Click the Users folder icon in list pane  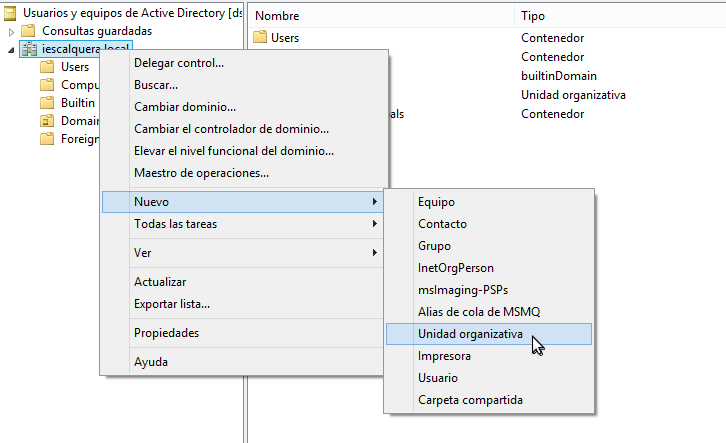point(260,37)
